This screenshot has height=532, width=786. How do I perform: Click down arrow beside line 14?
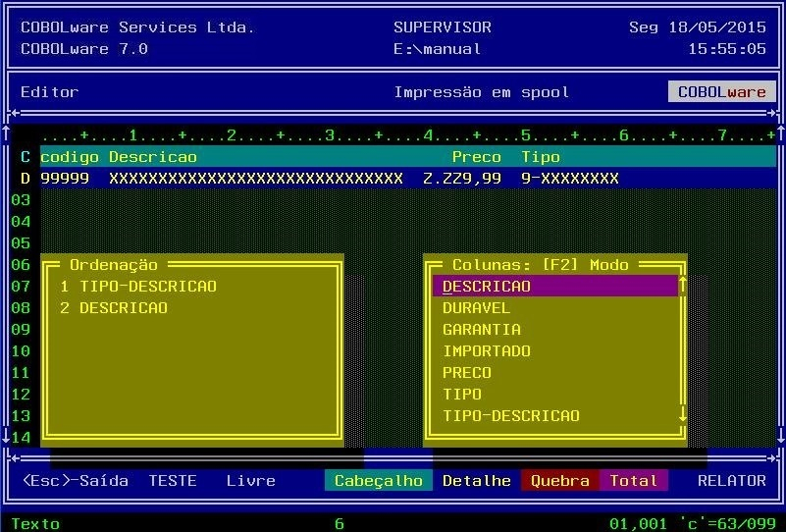click(x=6, y=437)
